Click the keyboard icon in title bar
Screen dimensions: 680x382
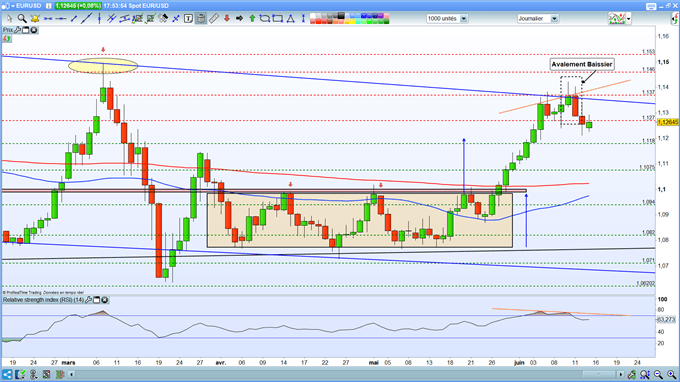point(651,6)
